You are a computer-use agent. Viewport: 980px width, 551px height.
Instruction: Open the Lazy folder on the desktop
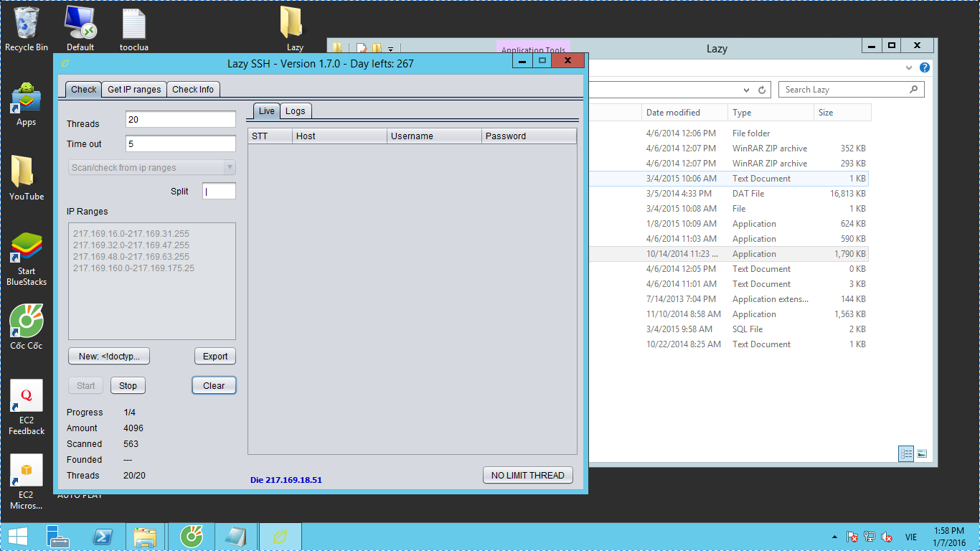(x=295, y=29)
